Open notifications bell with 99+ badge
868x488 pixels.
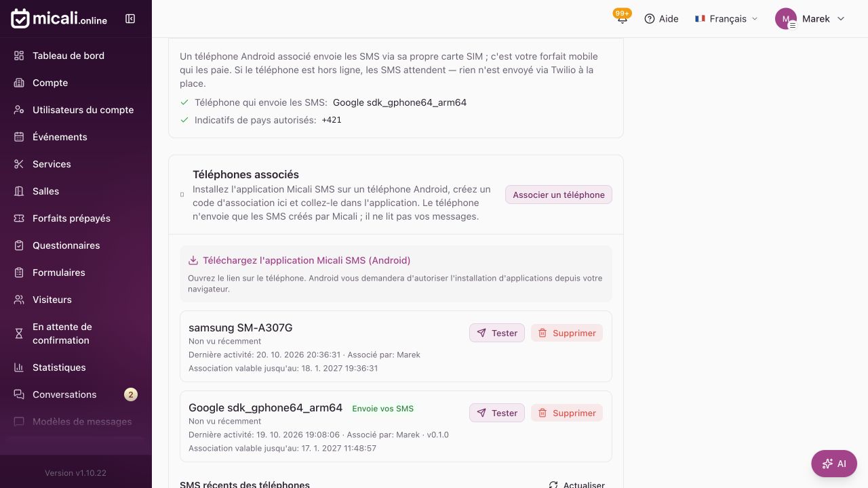tap(622, 18)
